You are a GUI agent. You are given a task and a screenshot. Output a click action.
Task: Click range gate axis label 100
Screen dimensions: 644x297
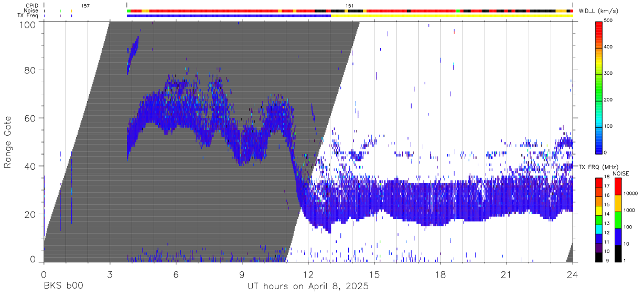pyautogui.click(x=27, y=25)
